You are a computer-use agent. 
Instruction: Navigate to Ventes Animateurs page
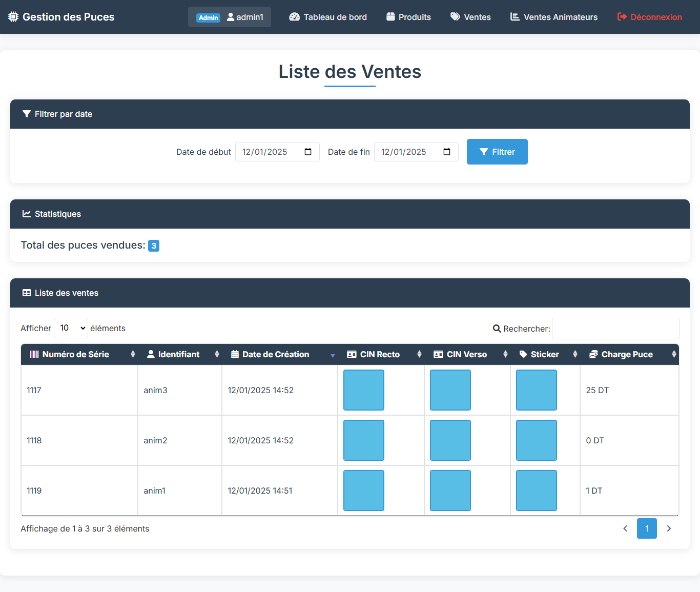553,17
